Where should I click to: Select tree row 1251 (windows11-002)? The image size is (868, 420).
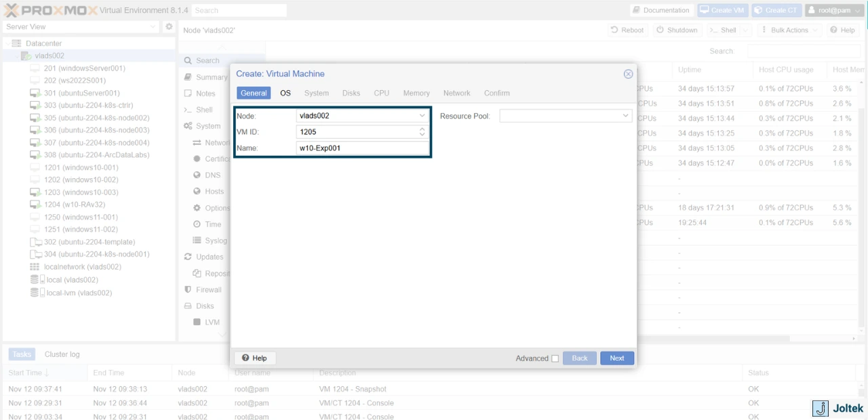(x=88, y=230)
